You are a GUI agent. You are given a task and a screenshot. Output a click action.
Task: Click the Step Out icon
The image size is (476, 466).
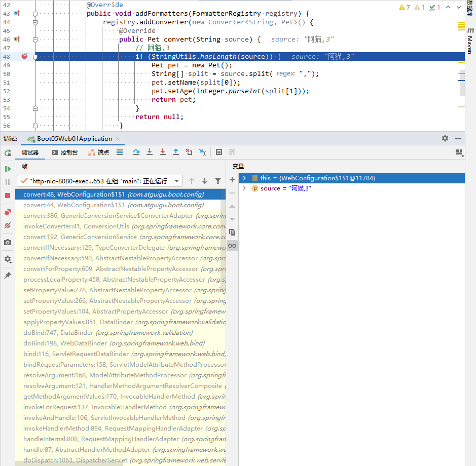(176, 152)
